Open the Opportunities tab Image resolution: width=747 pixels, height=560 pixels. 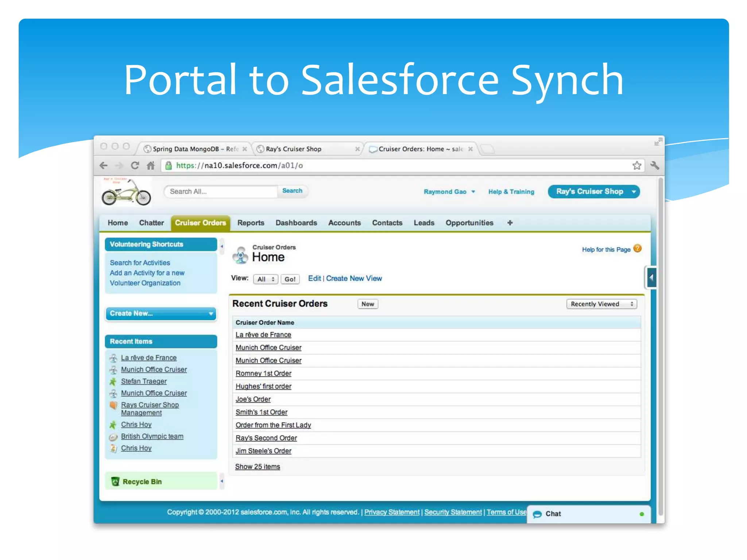pos(469,223)
